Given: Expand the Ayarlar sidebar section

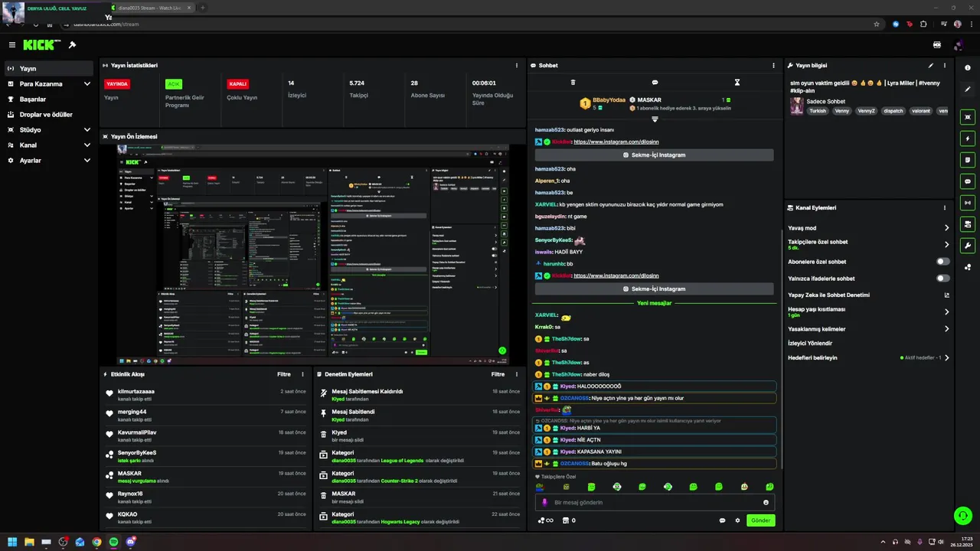Looking at the screenshot, I should [x=87, y=161].
